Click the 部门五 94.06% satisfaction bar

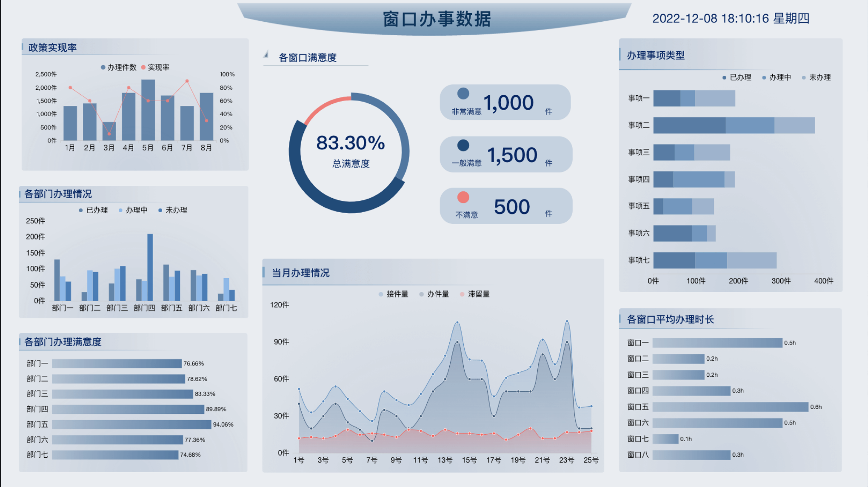point(131,424)
